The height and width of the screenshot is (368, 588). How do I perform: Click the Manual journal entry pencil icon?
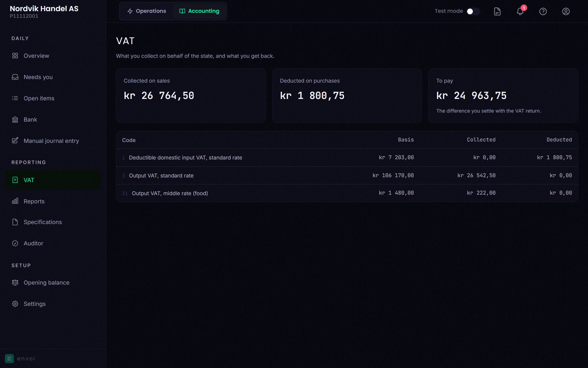pos(15,140)
